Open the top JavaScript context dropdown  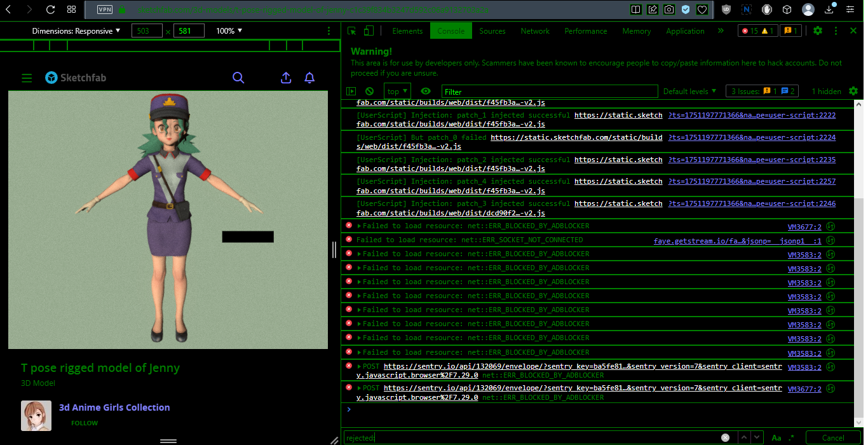click(x=397, y=92)
